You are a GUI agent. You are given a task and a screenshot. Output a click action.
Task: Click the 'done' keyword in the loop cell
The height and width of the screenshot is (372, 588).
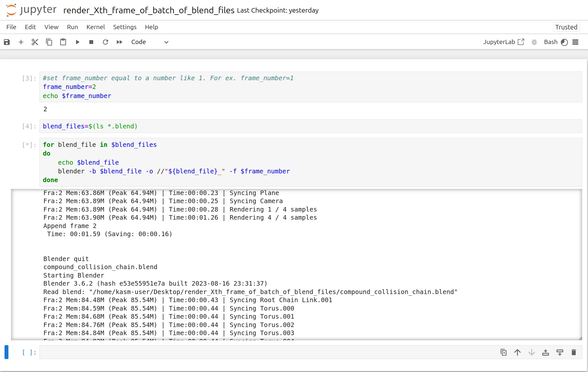click(x=50, y=180)
